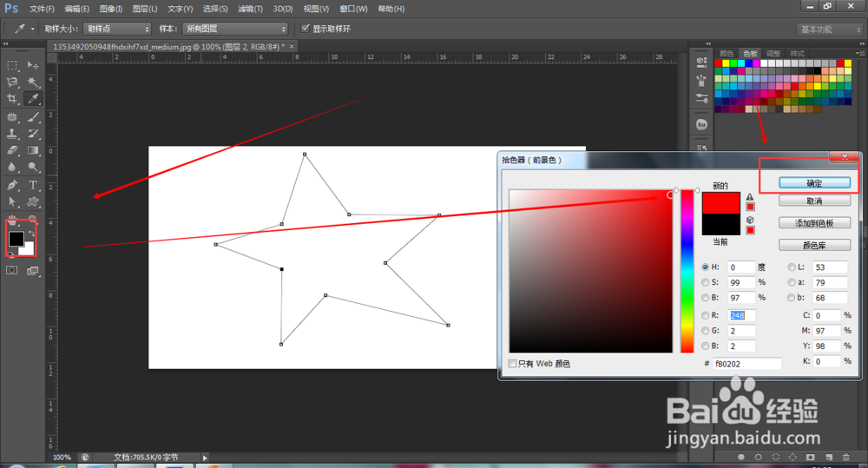Click the foreground color swatch in toolbox

pyautogui.click(x=16, y=238)
